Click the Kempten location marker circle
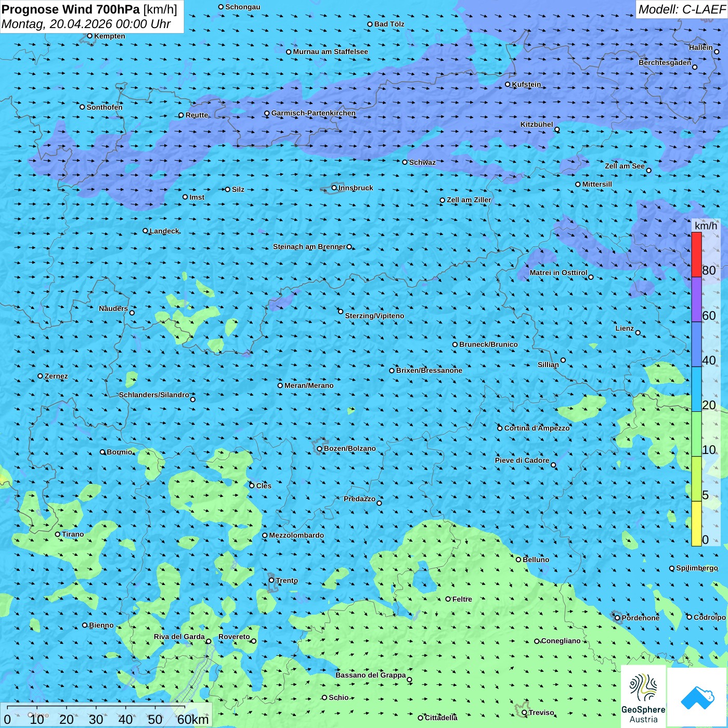The image size is (728, 728). 89,36
